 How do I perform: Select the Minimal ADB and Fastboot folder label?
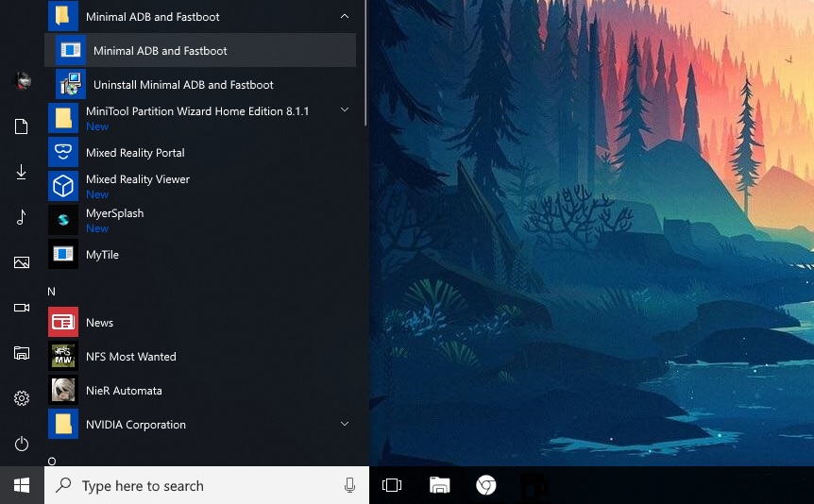[x=153, y=17]
